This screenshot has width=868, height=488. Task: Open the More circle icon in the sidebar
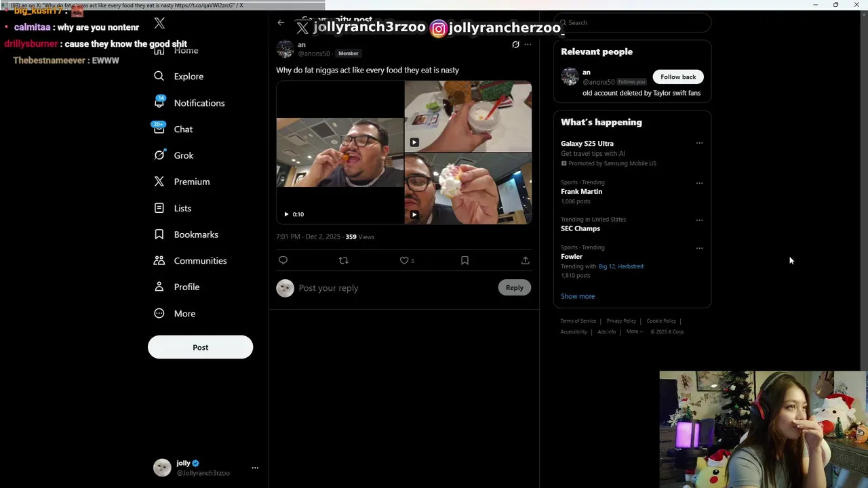[x=159, y=313]
